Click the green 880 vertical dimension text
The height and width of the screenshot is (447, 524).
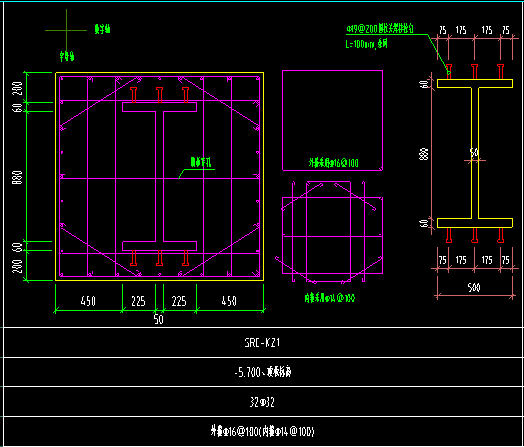(x=17, y=177)
